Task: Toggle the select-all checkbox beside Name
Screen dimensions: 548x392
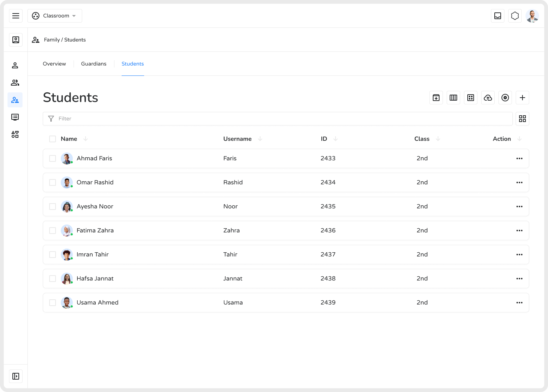Action: [x=53, y=139]
